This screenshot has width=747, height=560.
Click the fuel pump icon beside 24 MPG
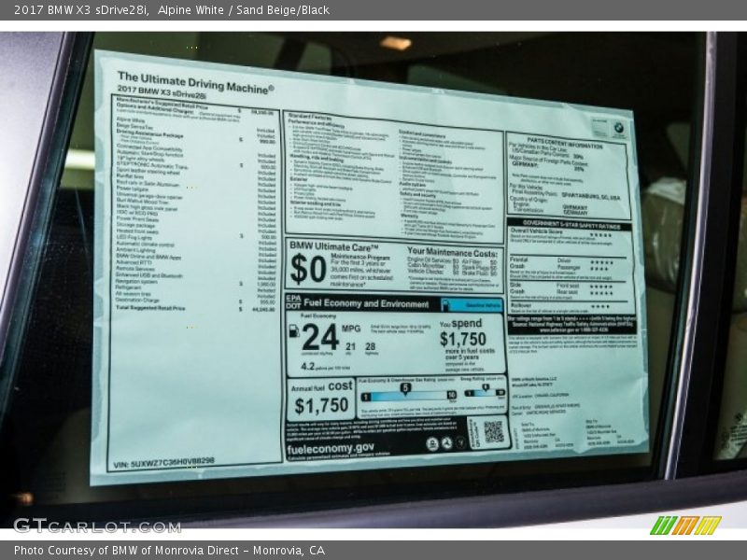294,331
